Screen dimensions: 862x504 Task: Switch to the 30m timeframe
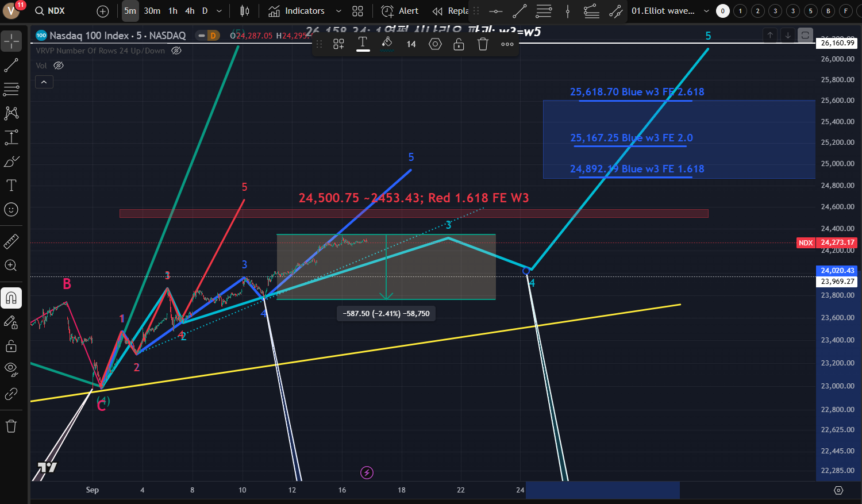click(x=152, y=11)
